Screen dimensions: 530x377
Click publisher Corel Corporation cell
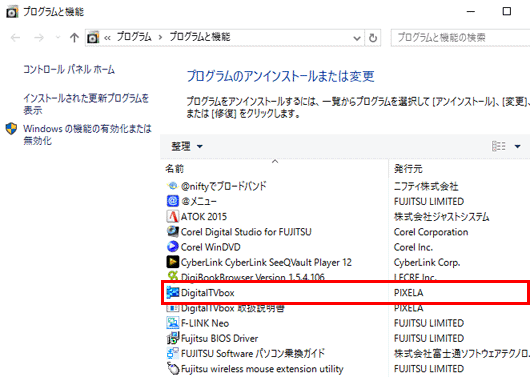(431, 232)
